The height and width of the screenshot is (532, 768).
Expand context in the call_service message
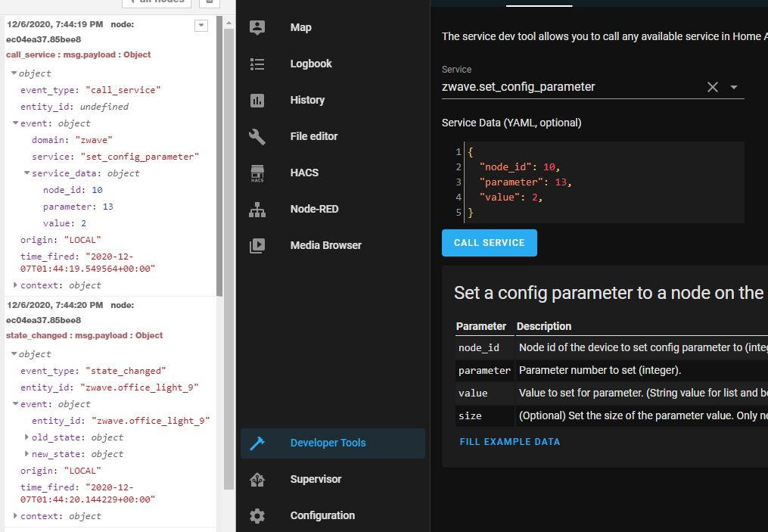click(x=16, y=285)
